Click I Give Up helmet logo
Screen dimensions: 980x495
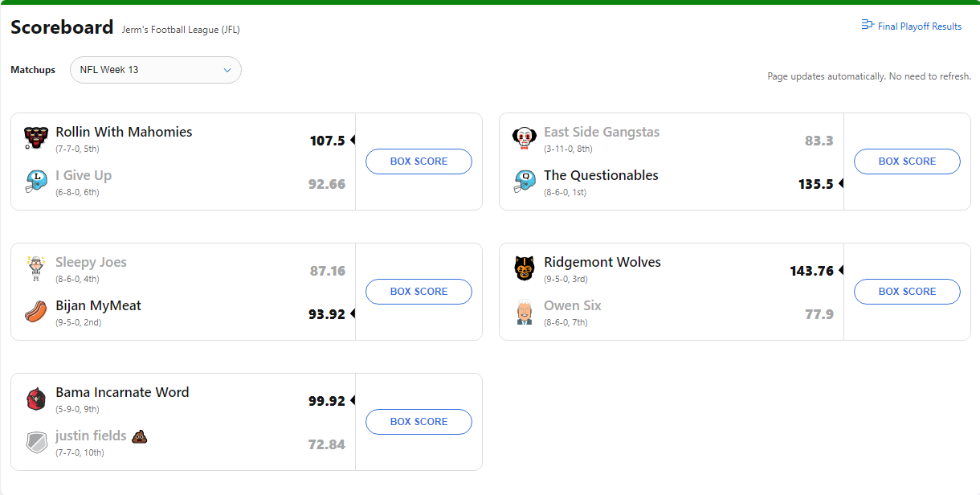(36, 182)
